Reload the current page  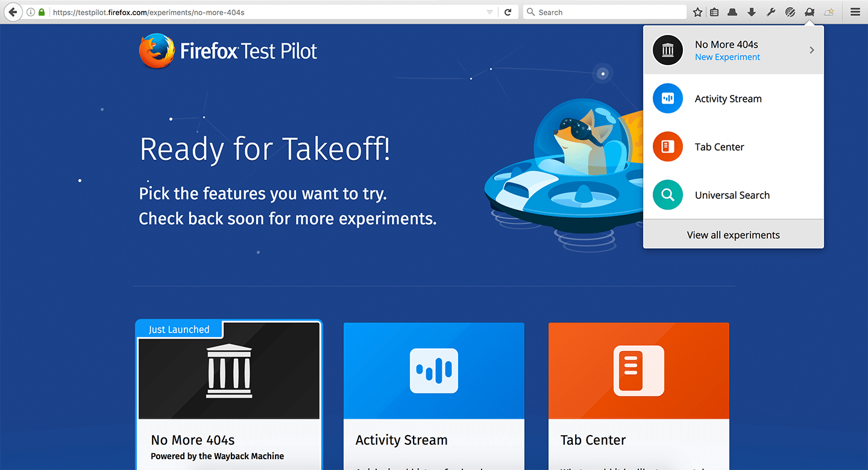coord(508,12)
